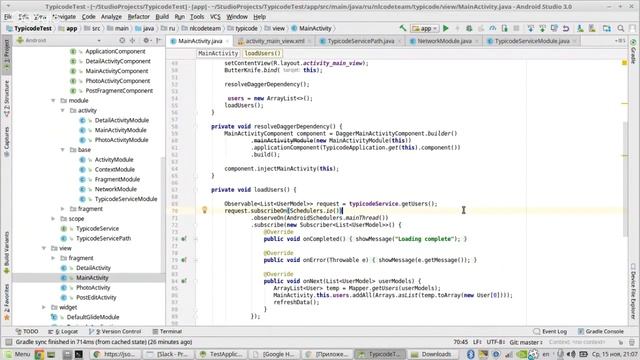Click the loadUsers() breadcrumb
The width and height of the screenshot is (640, 360).
262,53
